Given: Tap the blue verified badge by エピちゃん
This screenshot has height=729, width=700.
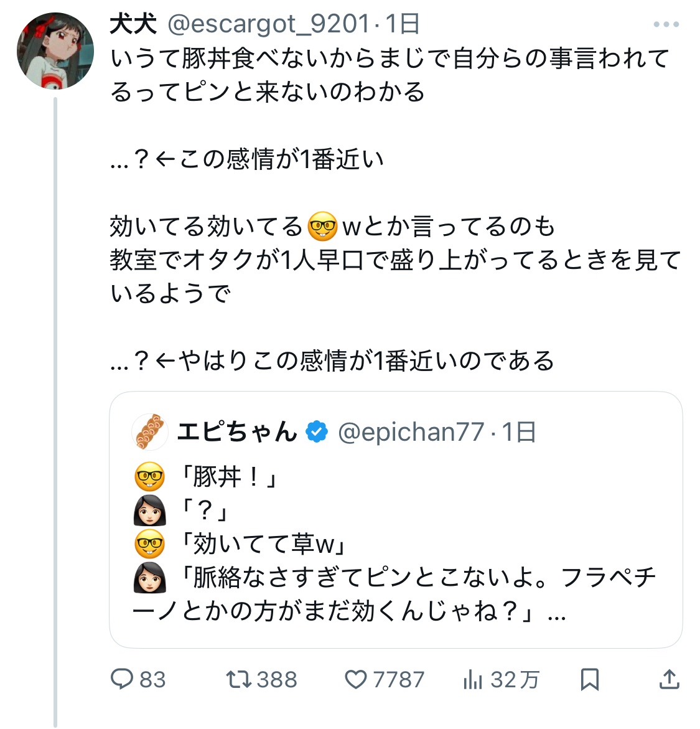Looking at the screenshot, I should [317, 431].
